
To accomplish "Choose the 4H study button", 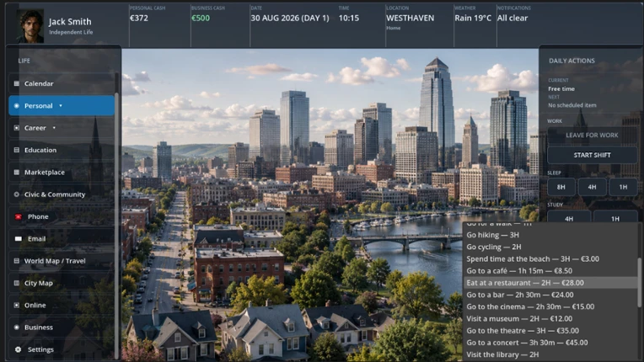I will [x=569, y=217].
